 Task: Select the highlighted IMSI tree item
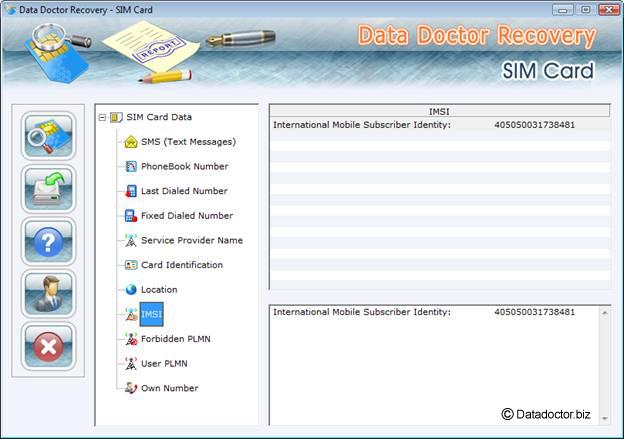[x=151, y=314]
